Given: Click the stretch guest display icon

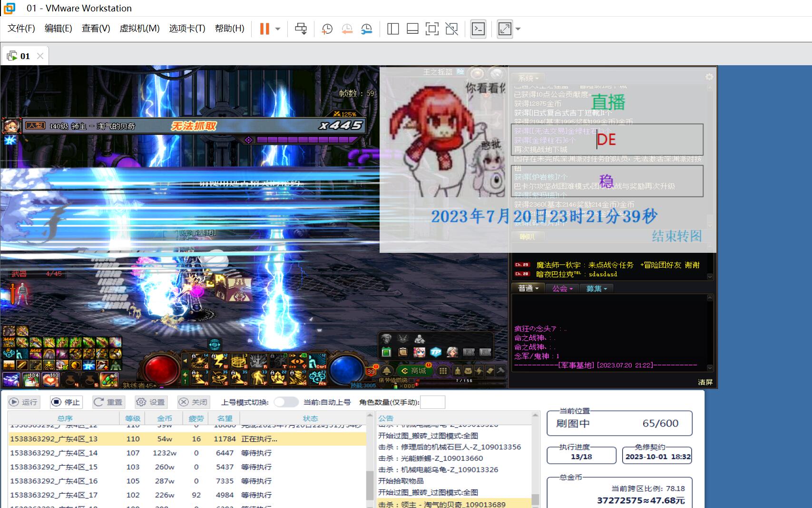Looking at the screenshot, I should click(x=505, y=29).
